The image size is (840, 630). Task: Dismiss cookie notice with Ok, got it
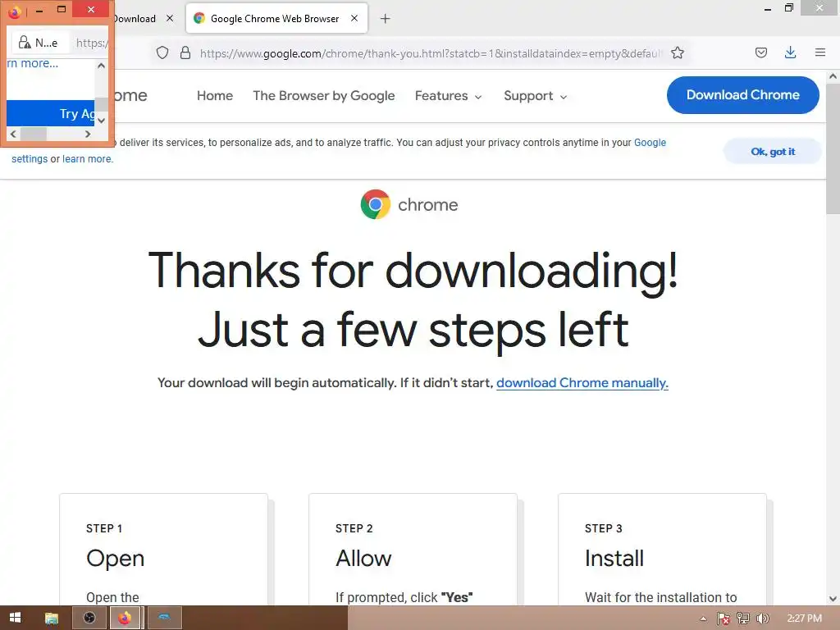click(x=773, y=152)
